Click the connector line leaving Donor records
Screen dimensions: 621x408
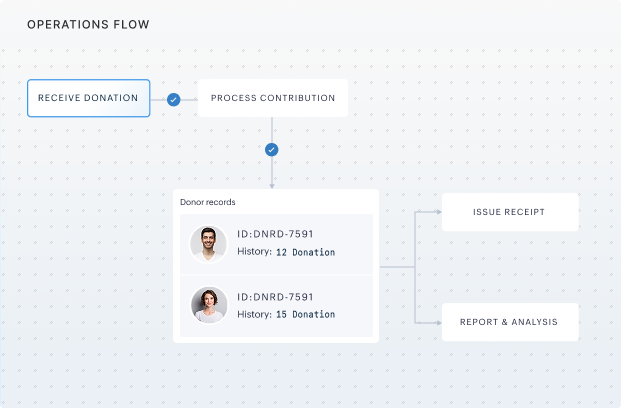tap(397, 267)
